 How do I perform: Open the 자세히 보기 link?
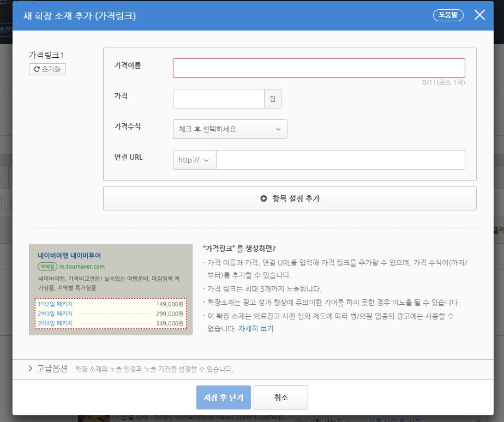coord(256,329)
